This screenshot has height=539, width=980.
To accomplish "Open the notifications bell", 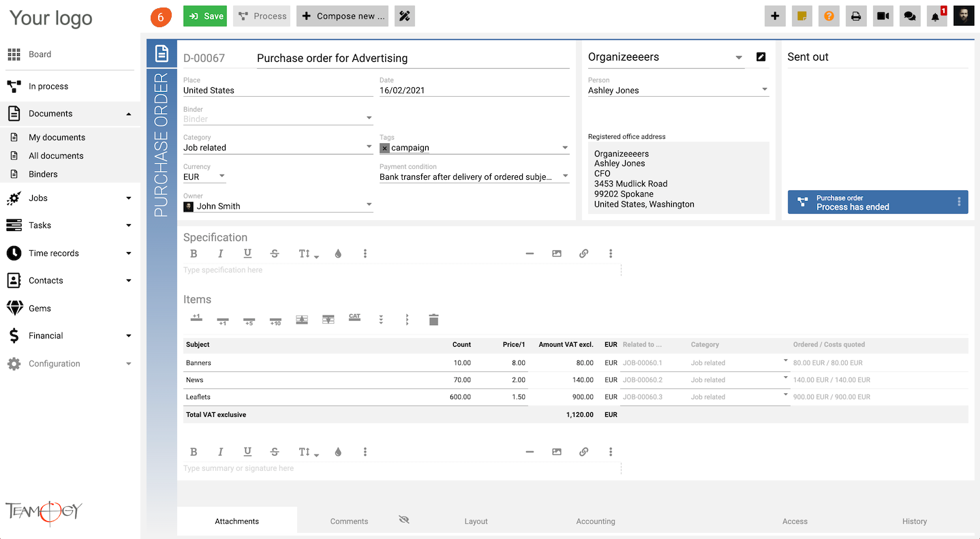I will tap(936, 16).
